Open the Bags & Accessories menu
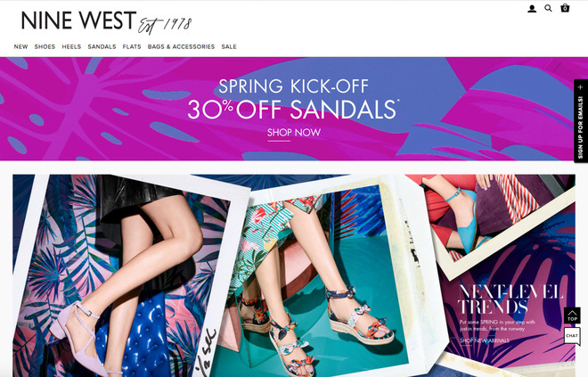Image resolution: width=588 pixels, height=377 pixels. (181, 46)
